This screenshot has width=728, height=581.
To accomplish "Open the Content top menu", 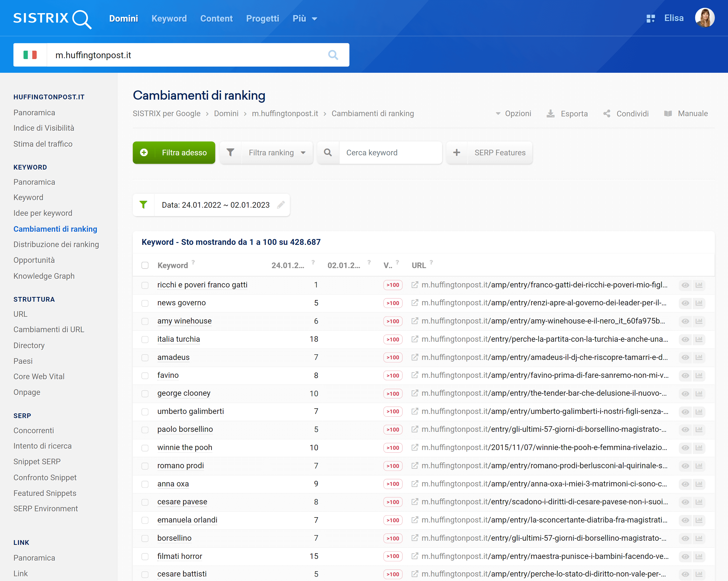I will coord(216,18).
